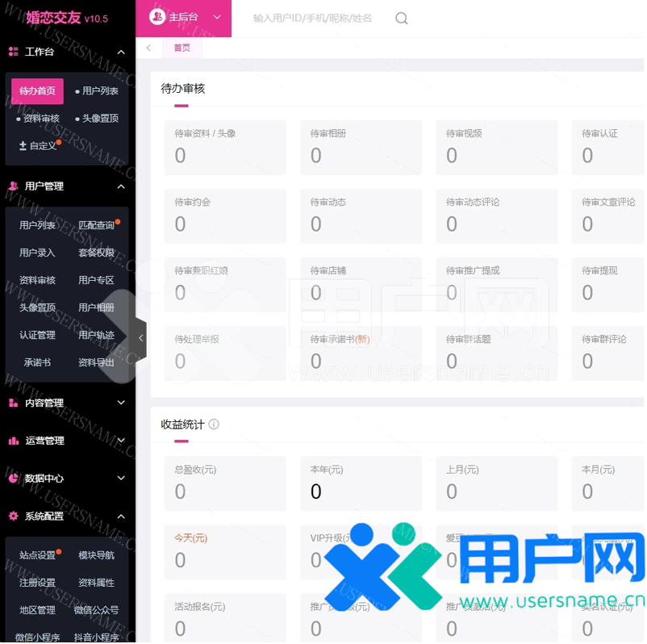647x644 pixels.
Task: Click the 自定义 shortcut button
Action: 38,146
